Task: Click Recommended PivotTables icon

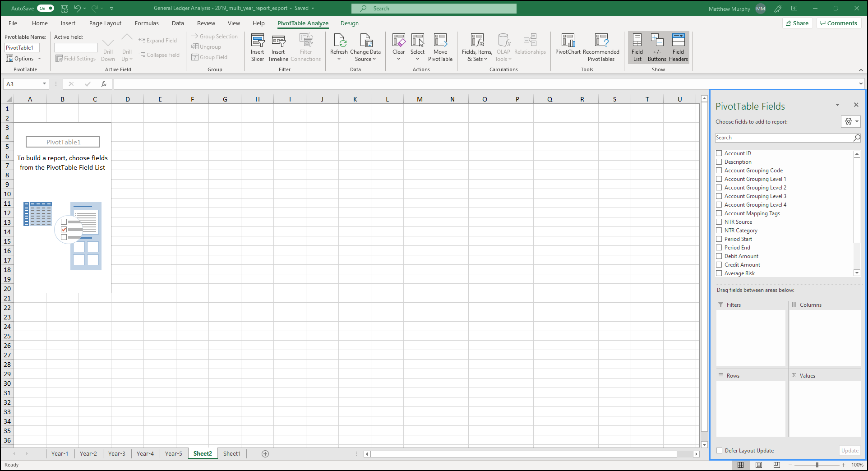Action: click(x=601, y=47)
